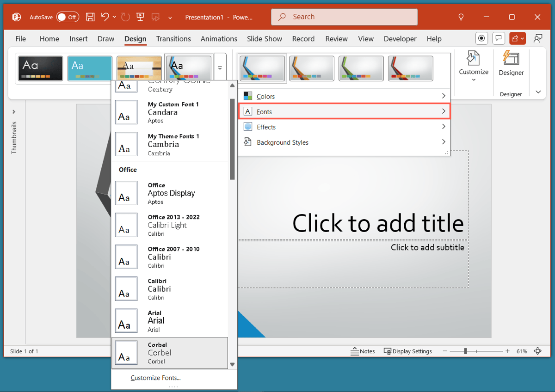
Task: Select the Colors menu entry
Action: point(344,96)
